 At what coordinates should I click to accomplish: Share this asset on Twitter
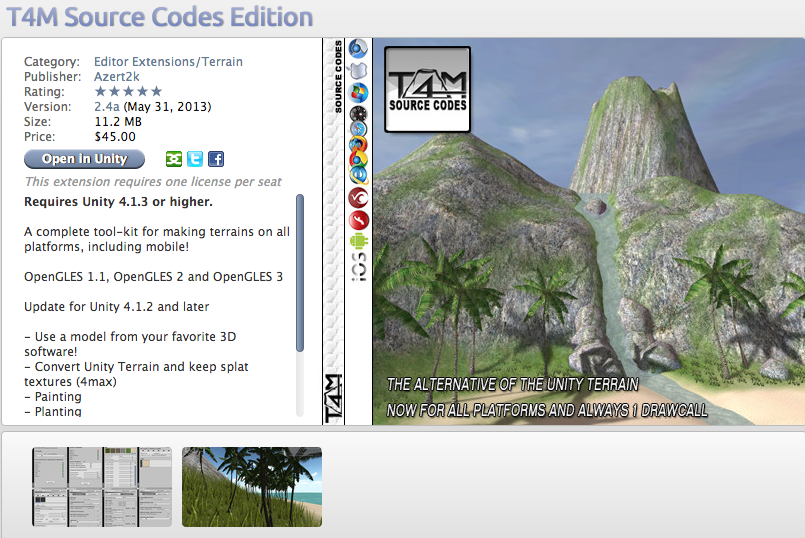(195, 159)
